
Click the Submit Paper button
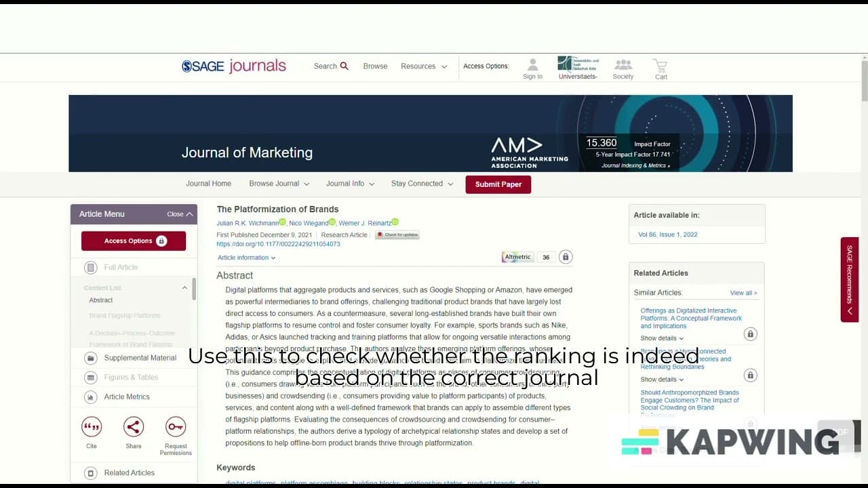point(498,184)
